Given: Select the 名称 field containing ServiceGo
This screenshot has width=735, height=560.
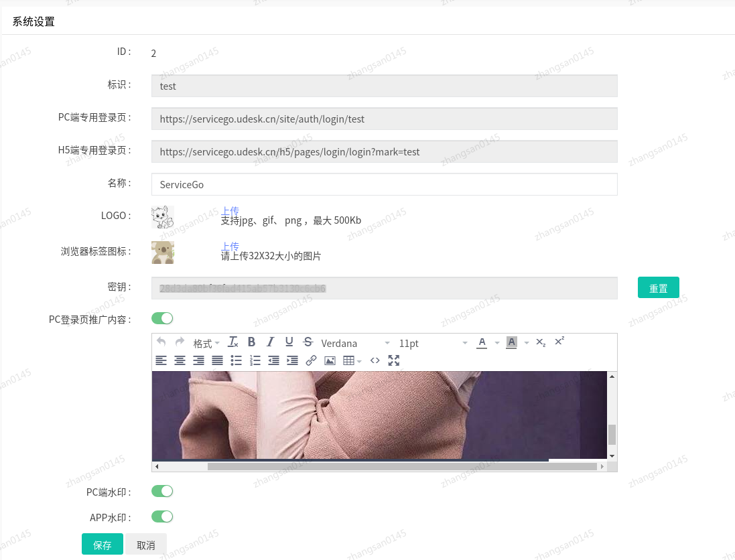Looking at the screenshot, I should tap(384, 184).
